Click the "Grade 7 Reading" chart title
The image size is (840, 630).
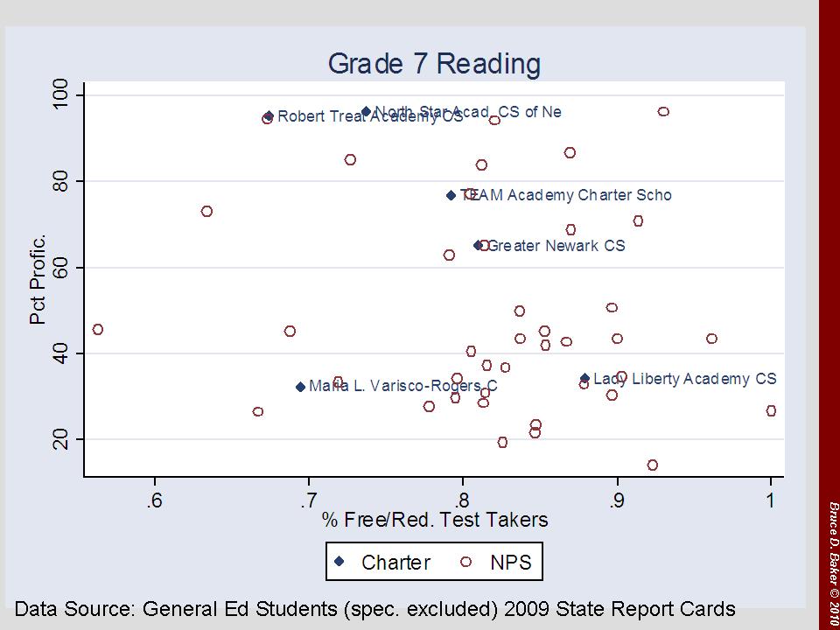434,64
